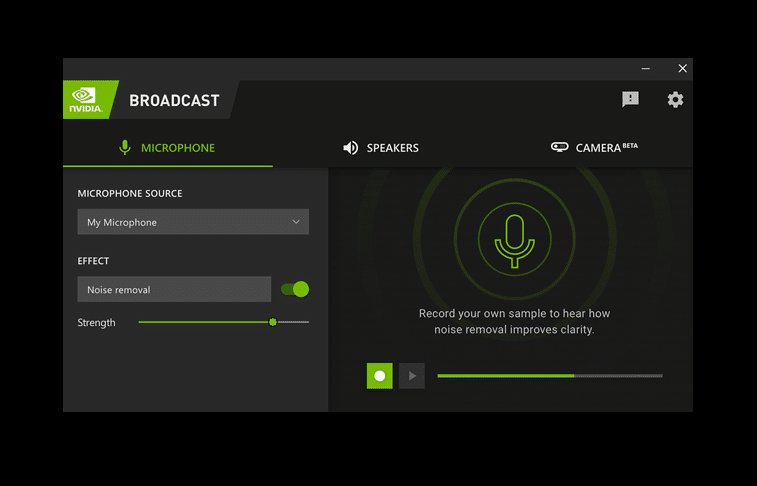Click the webcam icon beside CAMERA
The height and width of the screenshot is (486, 757).
tap(560, 147)
